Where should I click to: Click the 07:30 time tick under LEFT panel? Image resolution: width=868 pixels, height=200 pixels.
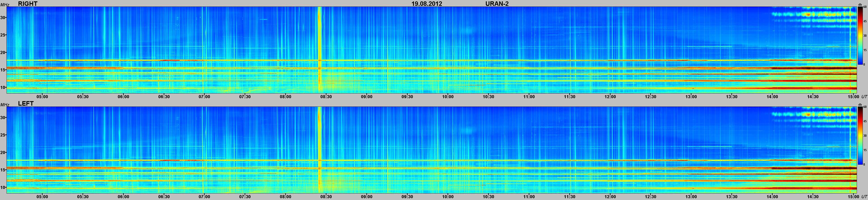pos(245,197)
